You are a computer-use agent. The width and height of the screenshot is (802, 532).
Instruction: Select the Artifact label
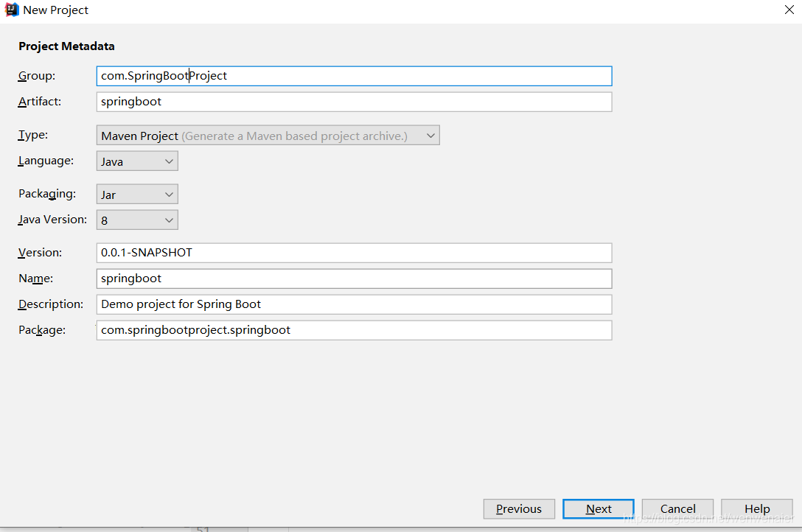[40, 101]
